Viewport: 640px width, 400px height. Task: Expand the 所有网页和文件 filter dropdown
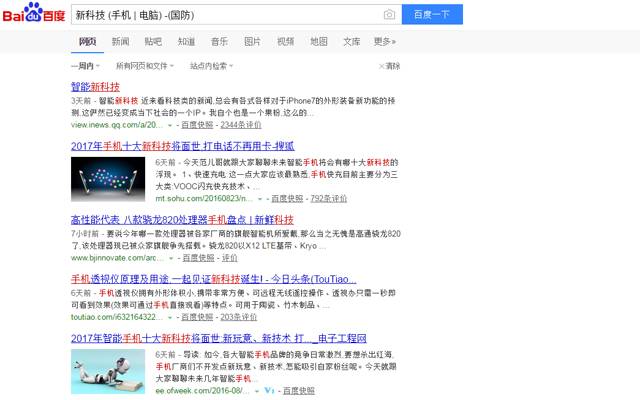pyautogui.click(x=145, y=66)
